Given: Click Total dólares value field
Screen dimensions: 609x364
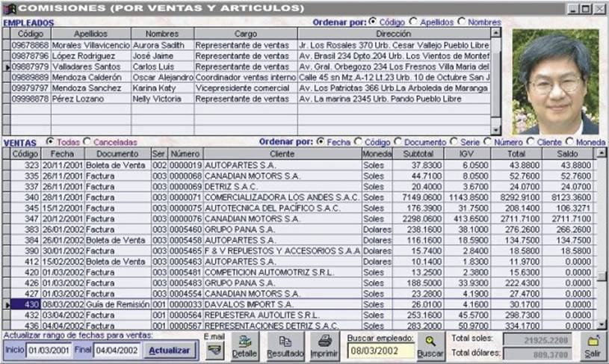Looking at the screenshot, I should click(x=537, y=354).
